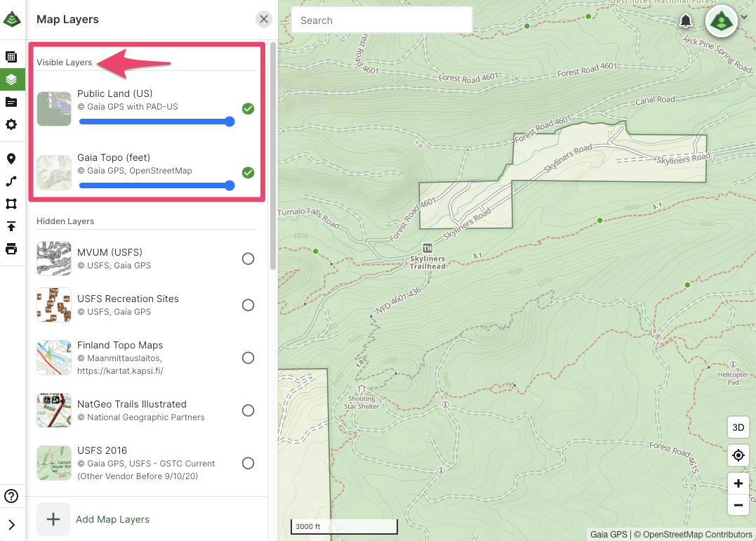Screen dimensions: 756x541
Task: Expand the left sidebar with the chevron
Action: (x=11, y=524)
